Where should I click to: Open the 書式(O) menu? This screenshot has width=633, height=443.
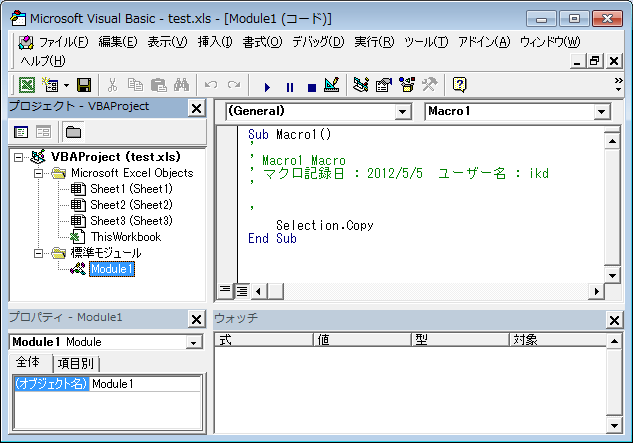pyautogui.click(x=262, y=42)
